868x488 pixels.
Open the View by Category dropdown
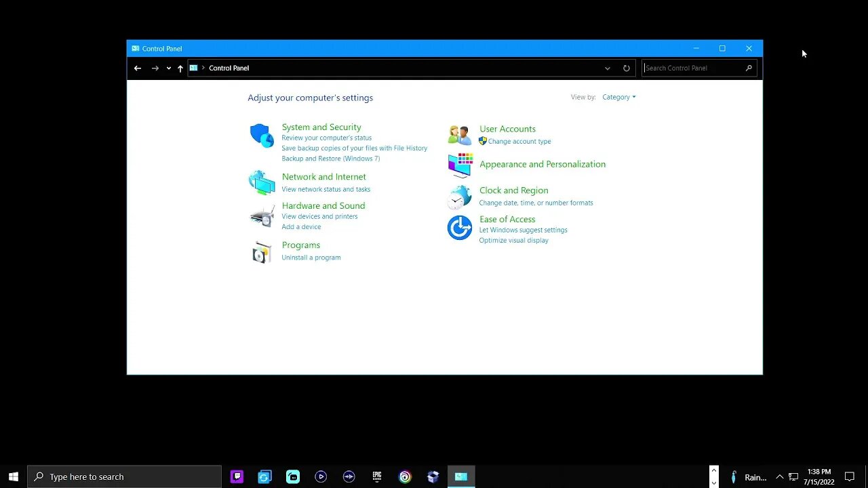(x=619, y=97)
